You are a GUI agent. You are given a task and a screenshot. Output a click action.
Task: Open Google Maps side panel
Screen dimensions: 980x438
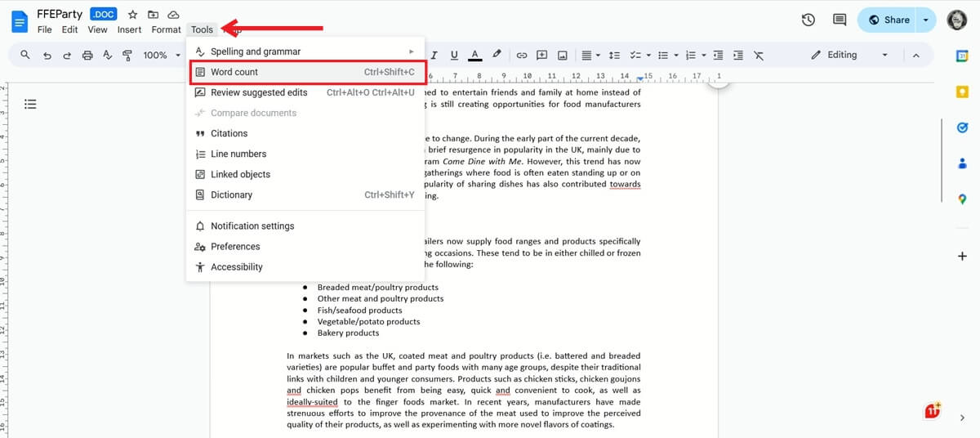(x=962, y=199)
